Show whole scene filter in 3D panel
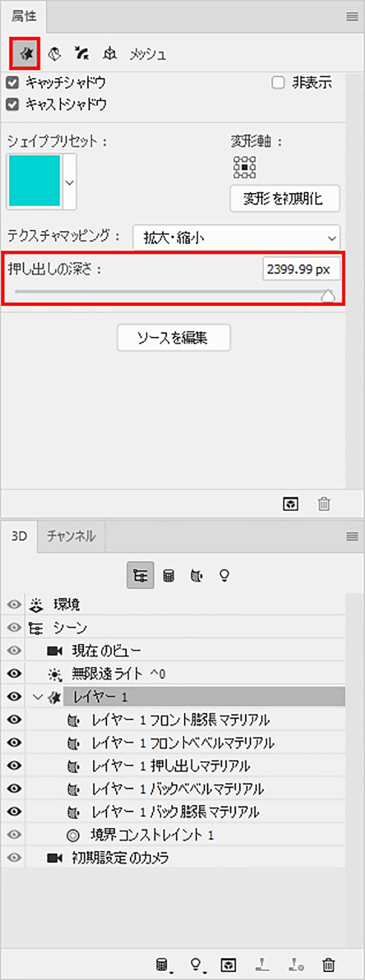The height and width of the screenshot is (980, 365). (x=140, y=575)
